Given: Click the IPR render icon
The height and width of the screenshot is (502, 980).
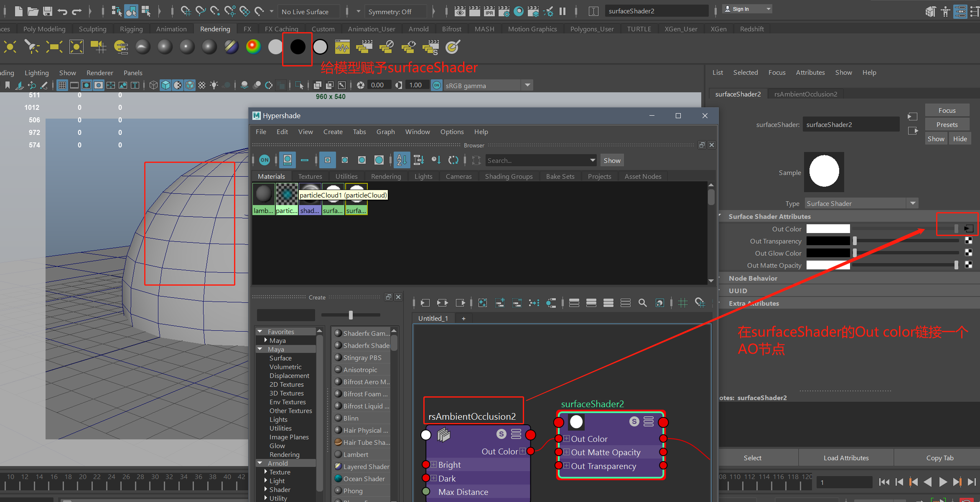Looking at the screenshot, I should point(489,11).
